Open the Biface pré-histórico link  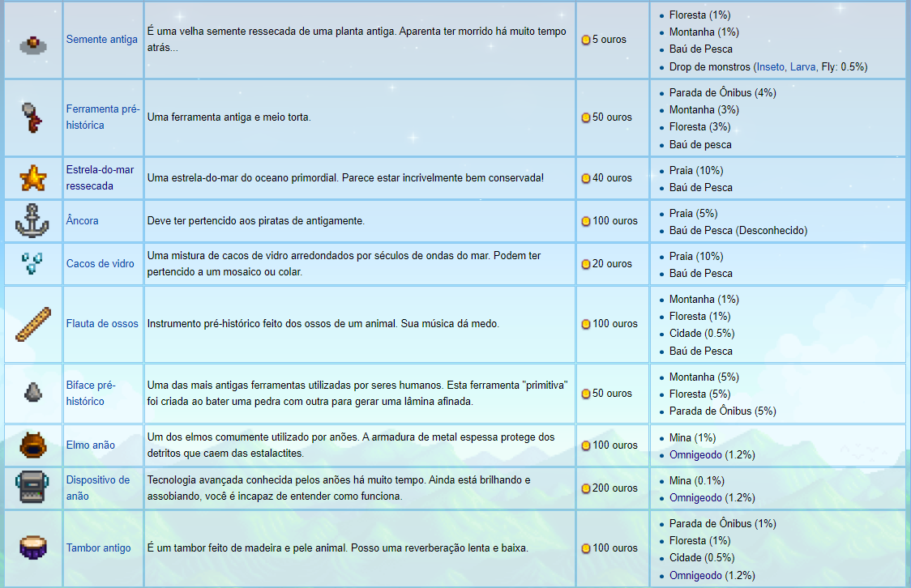(91, 393)
